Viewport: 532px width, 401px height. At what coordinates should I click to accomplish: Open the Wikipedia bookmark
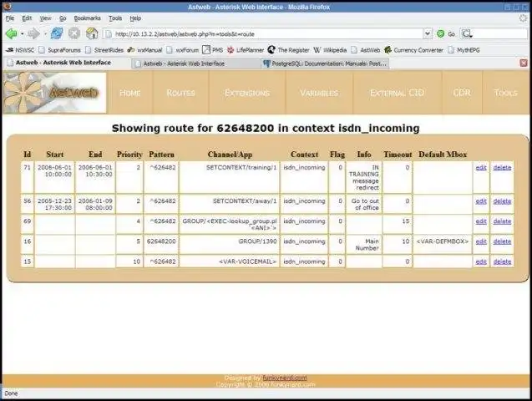coord(330,50)
